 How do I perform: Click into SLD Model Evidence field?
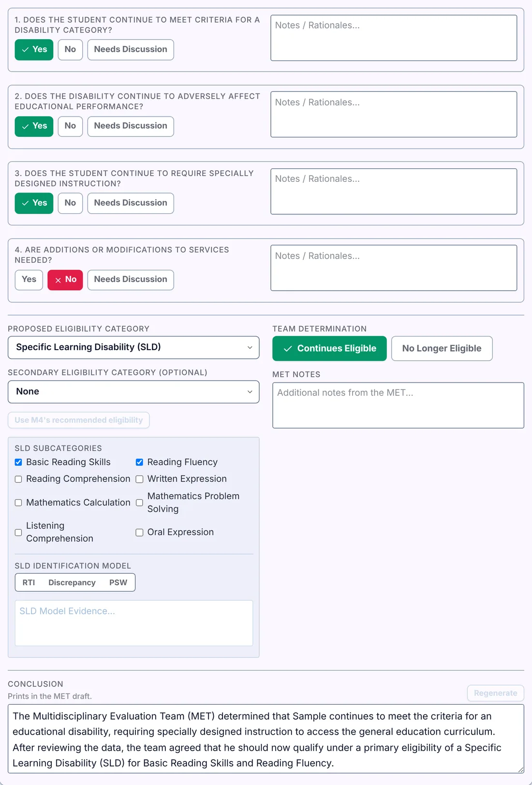(134, 623)
